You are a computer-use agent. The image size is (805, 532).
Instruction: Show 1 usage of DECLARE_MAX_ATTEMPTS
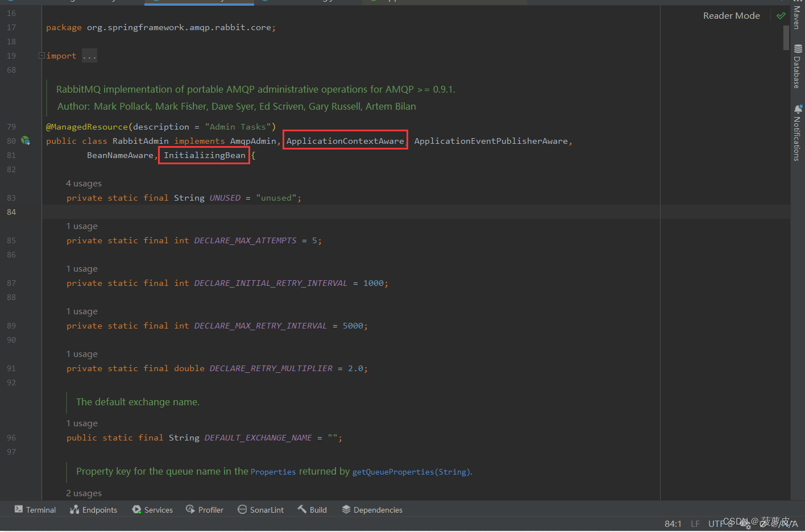[x=82, y=226]
